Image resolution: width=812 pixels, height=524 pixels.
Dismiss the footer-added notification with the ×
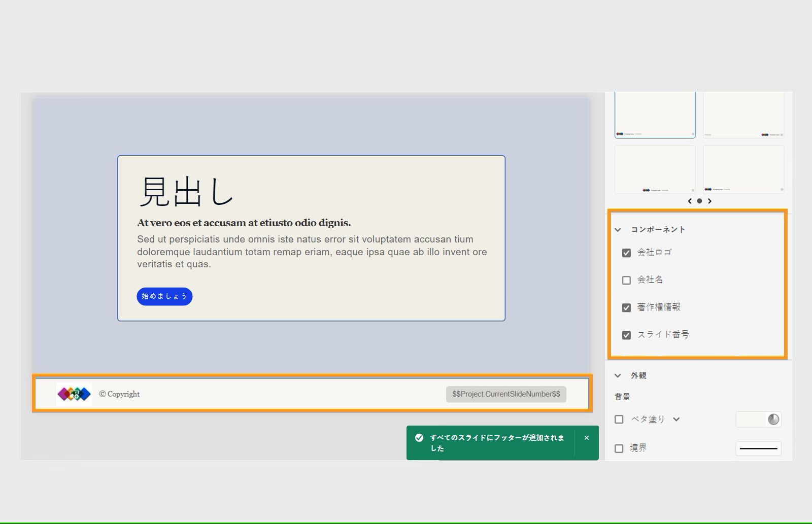[x=586, y=437]
